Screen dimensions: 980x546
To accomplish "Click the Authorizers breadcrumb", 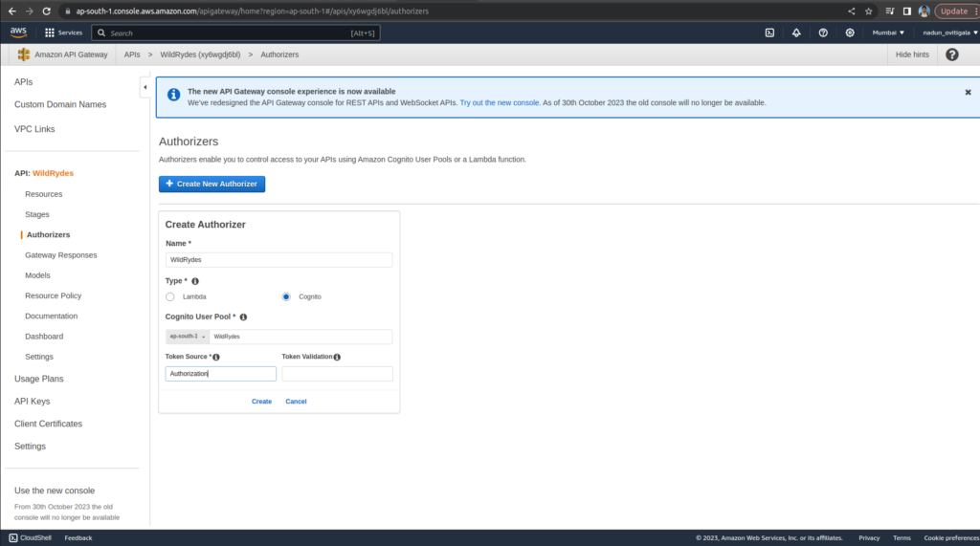I will click(x=279, y=55).
